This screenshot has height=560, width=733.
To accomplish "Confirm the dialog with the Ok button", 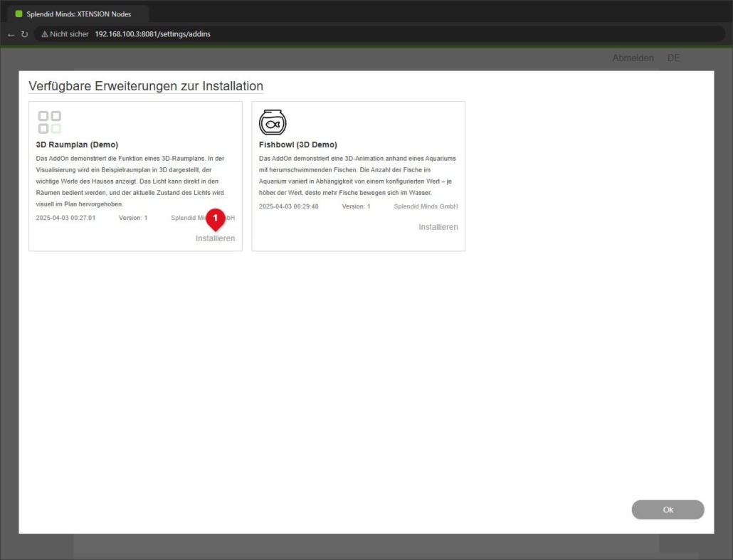I will coord(668,509).
